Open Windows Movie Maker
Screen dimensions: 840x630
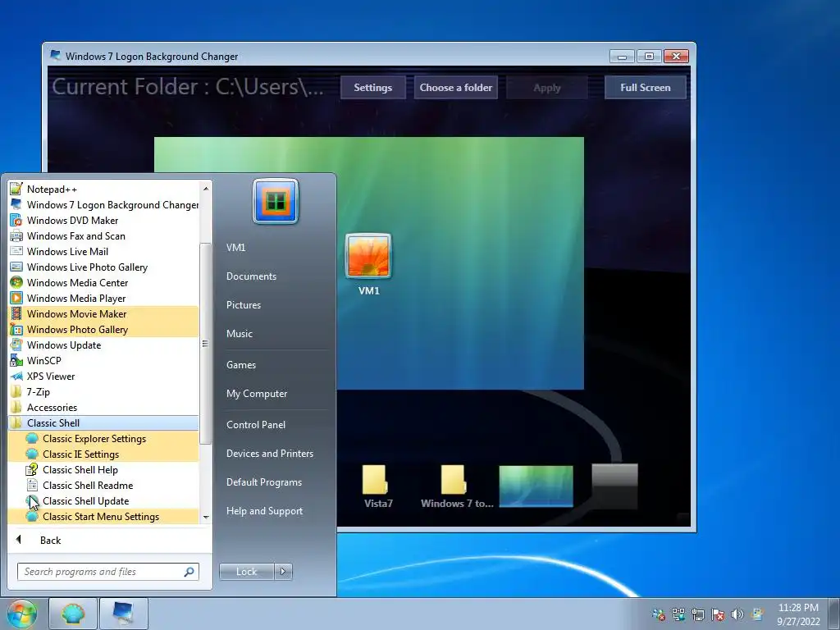click(103, 313)
